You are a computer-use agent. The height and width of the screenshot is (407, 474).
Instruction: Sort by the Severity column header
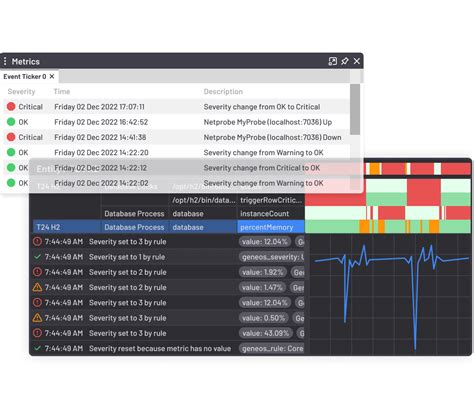pos(21,91)
